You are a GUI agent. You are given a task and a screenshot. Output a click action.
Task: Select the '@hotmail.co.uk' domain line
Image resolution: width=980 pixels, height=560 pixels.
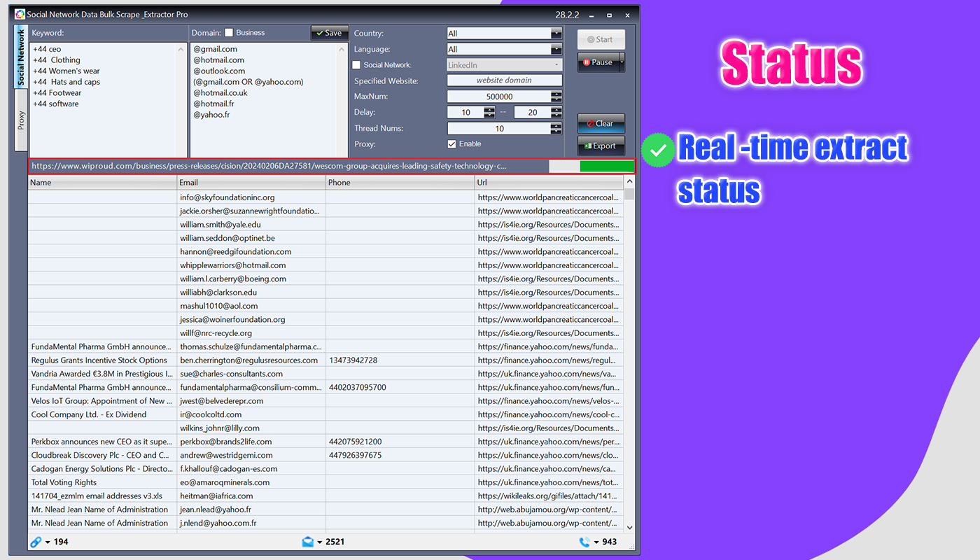pyautogui.click(x=220, y=92)
